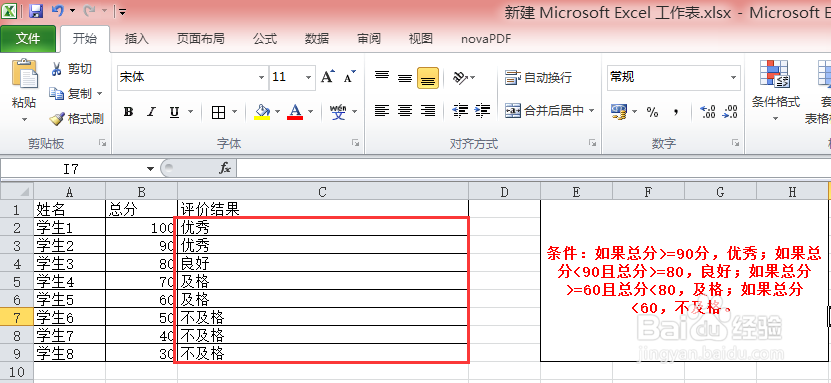The width and height of the screenshot is (831, 383).
Task: Click the increase decimal icon
Action: (x=708, y=112)
